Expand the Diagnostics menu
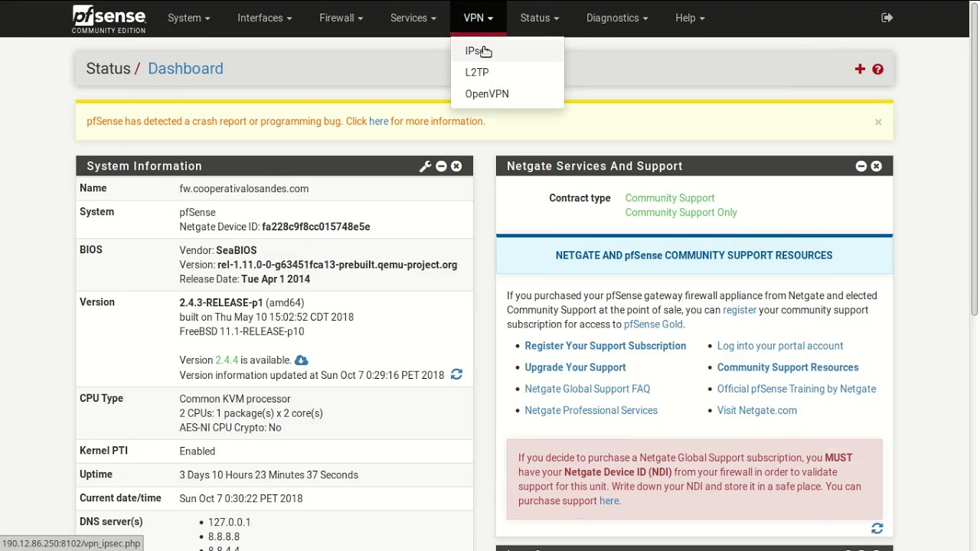 click(617, 18)
